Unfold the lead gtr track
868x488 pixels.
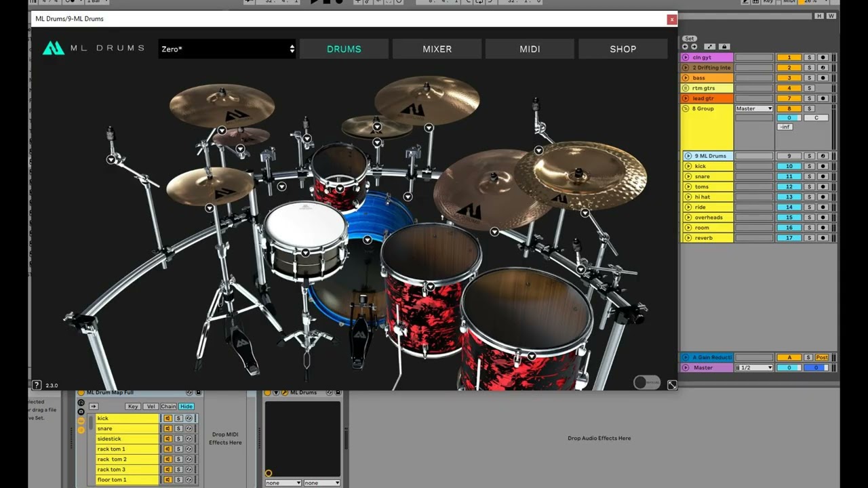click(x=686, y=98)
